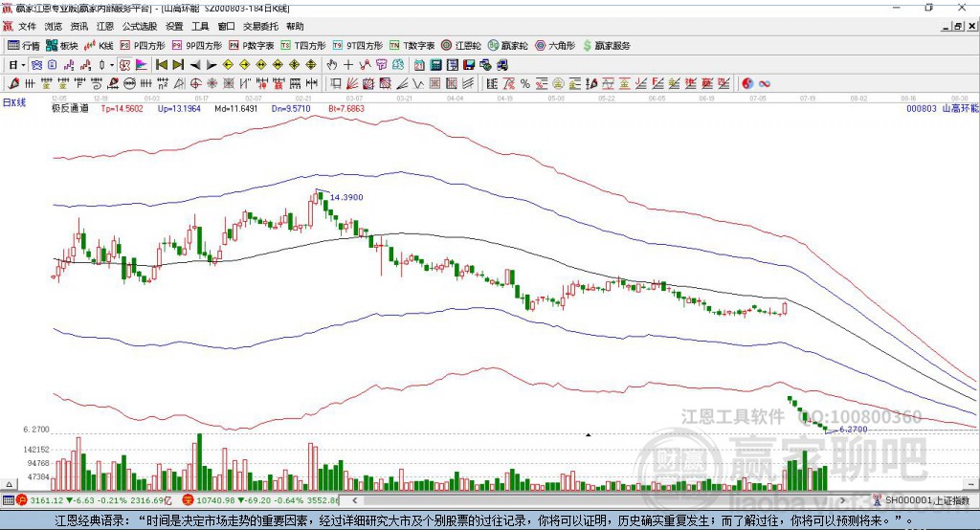Click the Up=13.1964 channel value
Image resolution: width=980 pixels, height=530 pixels.
[x=179, y=109]
